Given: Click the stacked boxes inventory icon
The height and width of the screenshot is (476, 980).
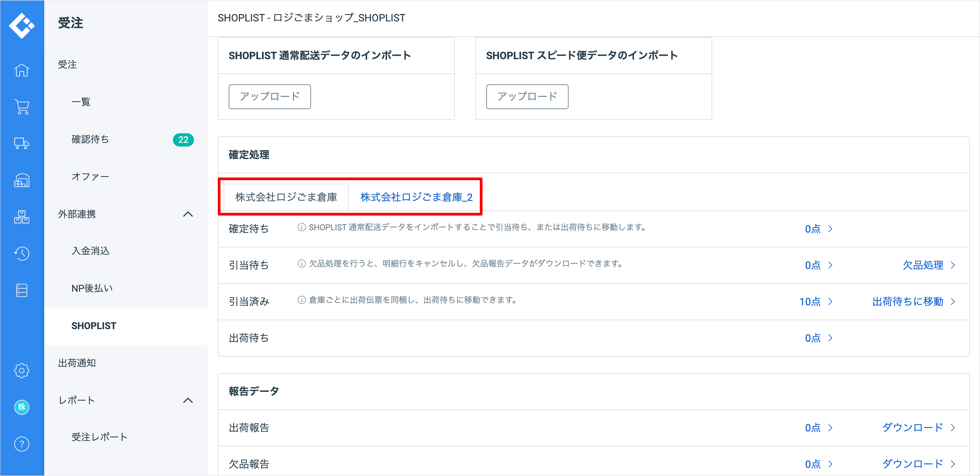Looking at the screenshot, I should click(22, 217).
